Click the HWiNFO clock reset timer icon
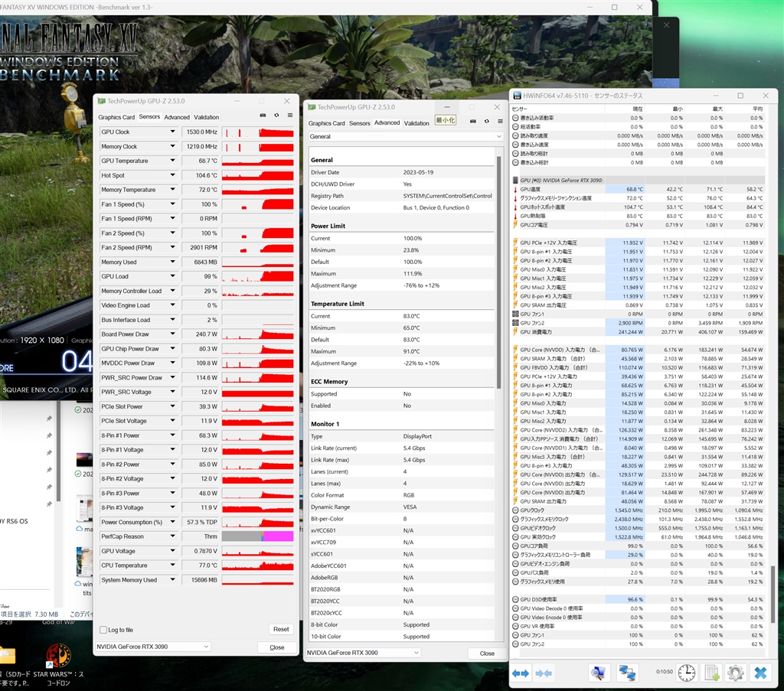The image size is (784, 691). click(687, 673)
